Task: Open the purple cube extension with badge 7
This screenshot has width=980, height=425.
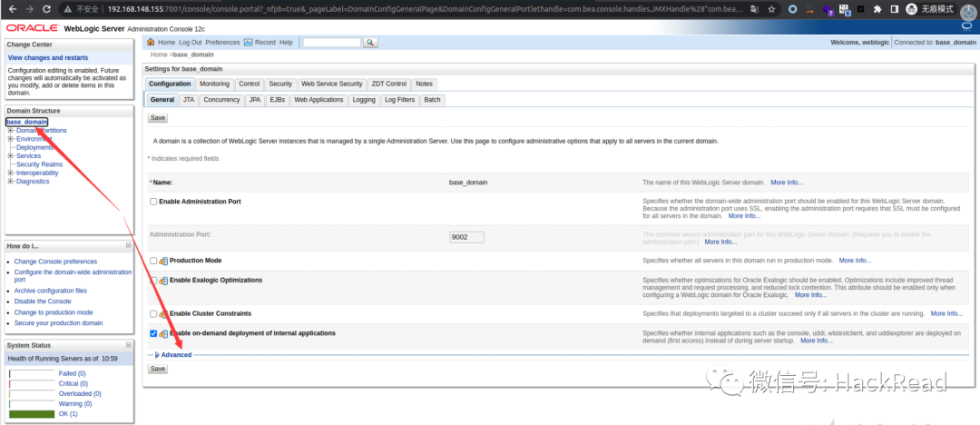Action: tap(828, 10)
